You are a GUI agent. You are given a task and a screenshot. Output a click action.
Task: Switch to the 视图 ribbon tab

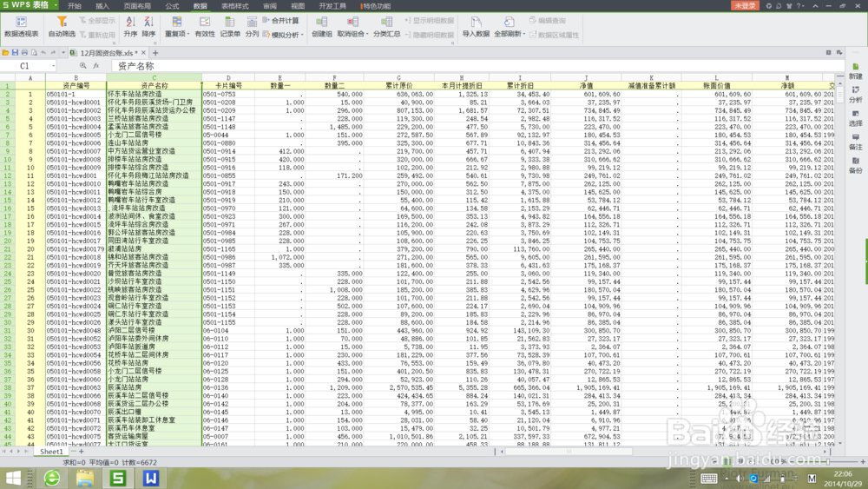tap(298, 6)
